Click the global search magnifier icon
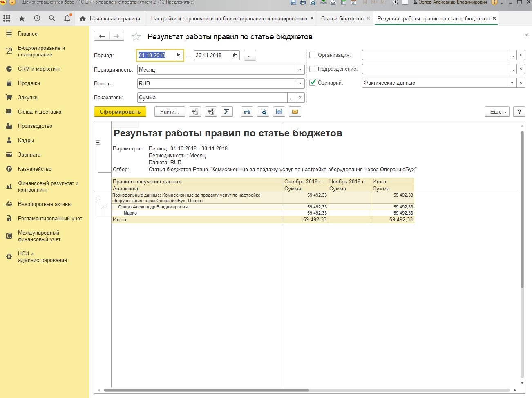This screenshot has width=532, height=398. 52,18
